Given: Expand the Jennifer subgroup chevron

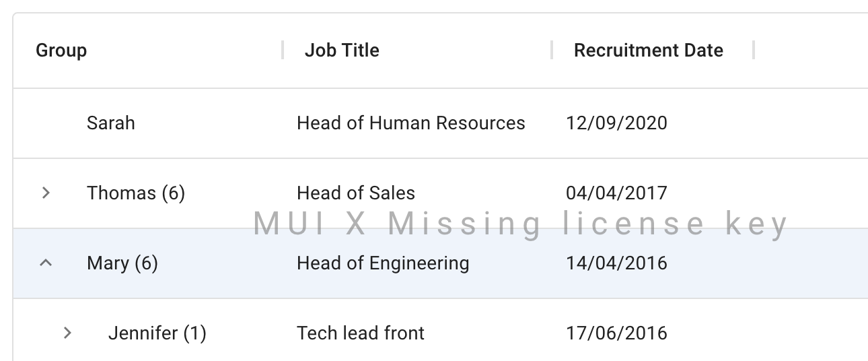Looking at the screenshot, I should tap(67, 333).
